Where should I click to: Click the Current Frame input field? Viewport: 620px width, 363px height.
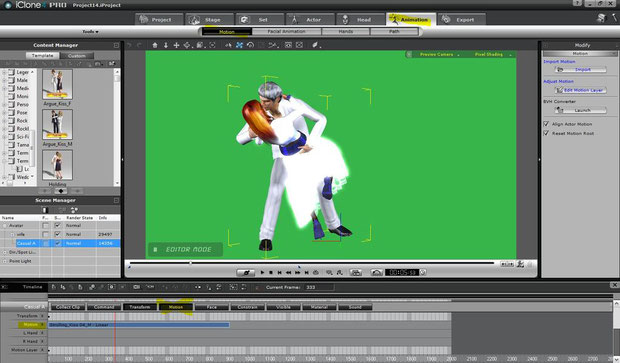pyautogui.click(x=319, y=287)
